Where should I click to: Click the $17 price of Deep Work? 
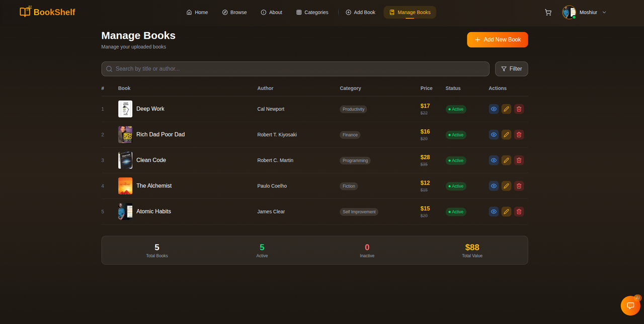click(x=425, y=106)
